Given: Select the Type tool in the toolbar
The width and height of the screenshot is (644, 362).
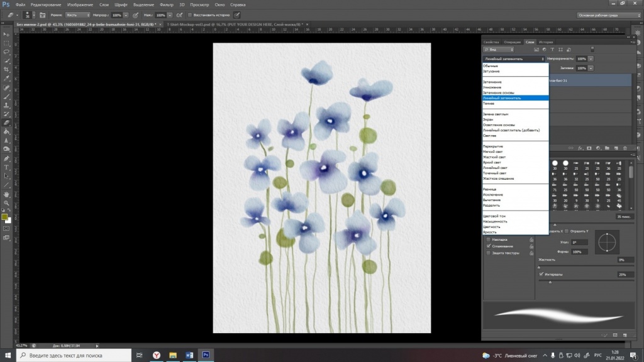Looking at the screenshot, I should tap(6, 167).
